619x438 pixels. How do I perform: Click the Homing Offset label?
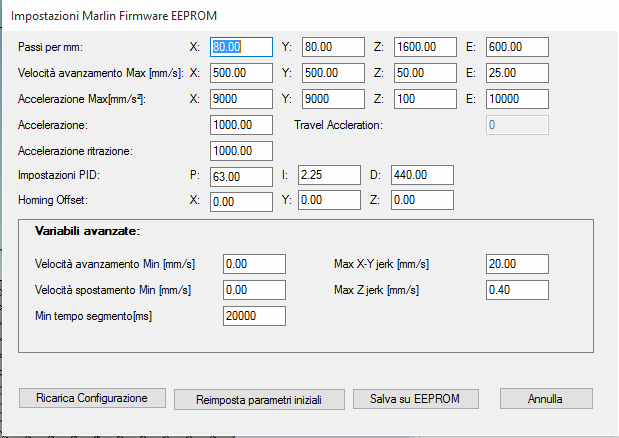[x=53, y=200]
